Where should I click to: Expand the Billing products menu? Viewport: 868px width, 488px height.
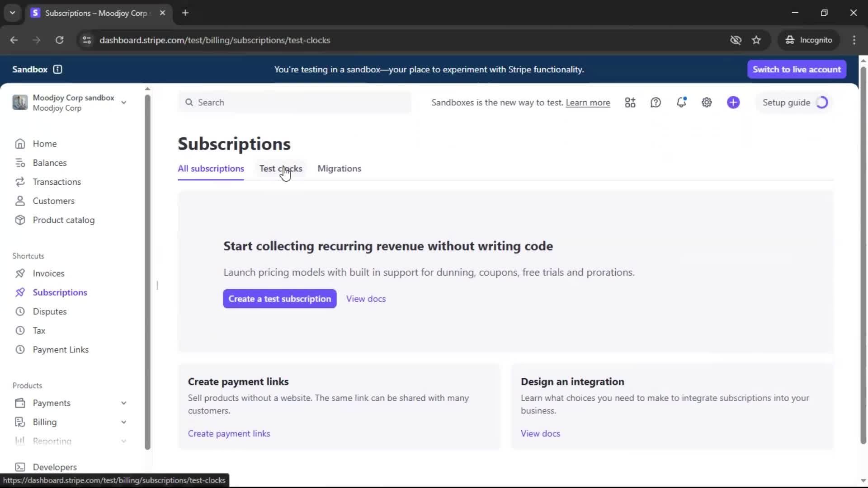point(123,422)
